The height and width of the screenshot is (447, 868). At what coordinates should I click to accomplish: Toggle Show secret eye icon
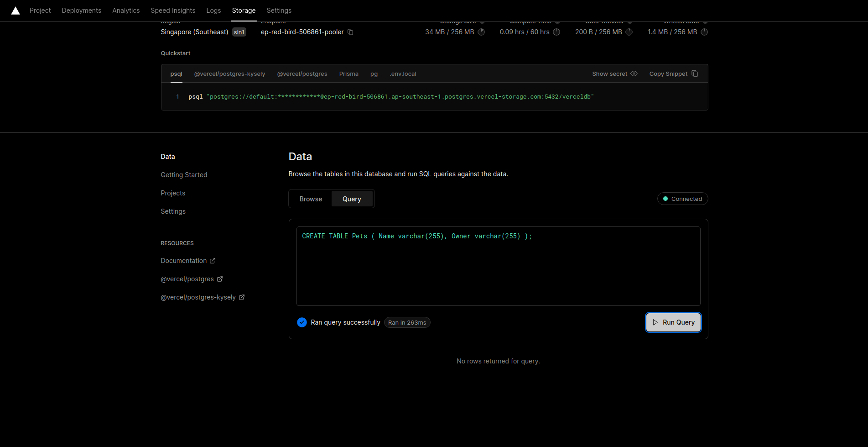pos(634,74)
